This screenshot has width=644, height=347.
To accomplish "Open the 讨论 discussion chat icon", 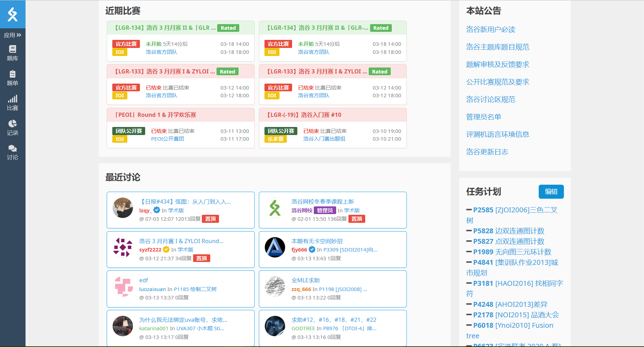I will tap(13, 152).
